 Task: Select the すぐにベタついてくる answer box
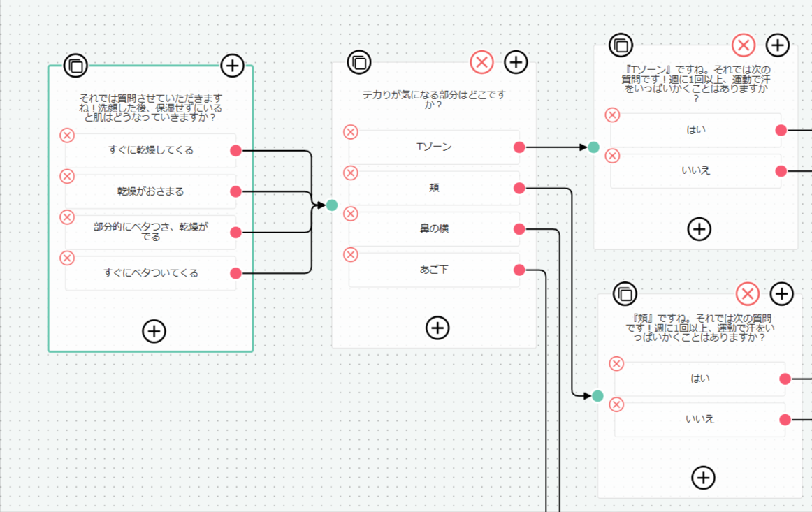point(150,273)
